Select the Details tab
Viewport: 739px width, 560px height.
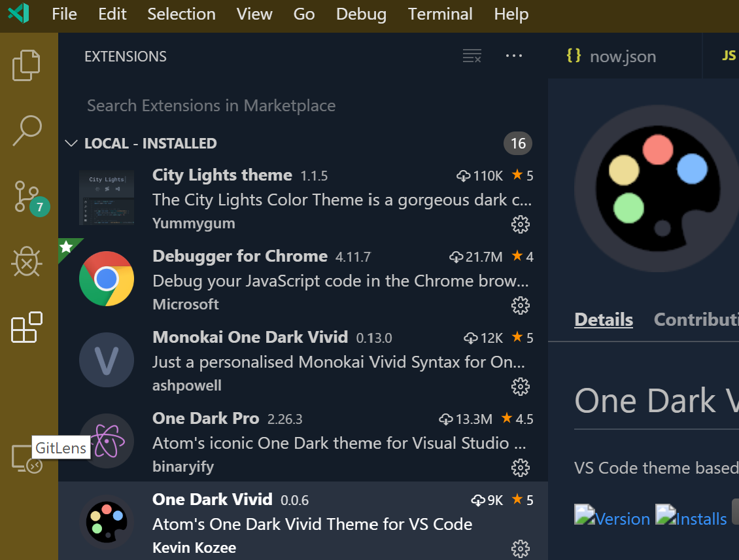click(603, 319)
